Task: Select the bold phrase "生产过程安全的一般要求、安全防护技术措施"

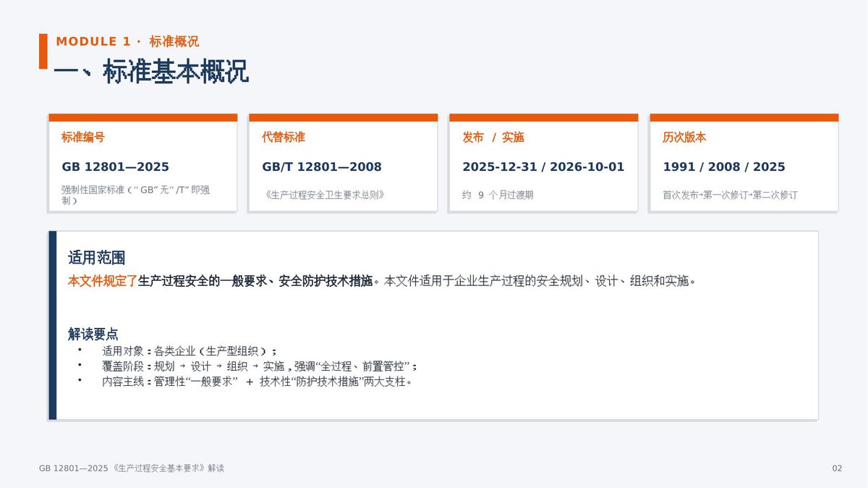Action: pos(255,281)
